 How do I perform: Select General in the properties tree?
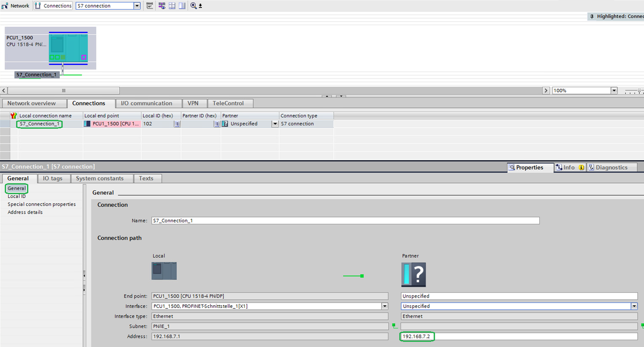pyautogui.click(x=17, y=188)
